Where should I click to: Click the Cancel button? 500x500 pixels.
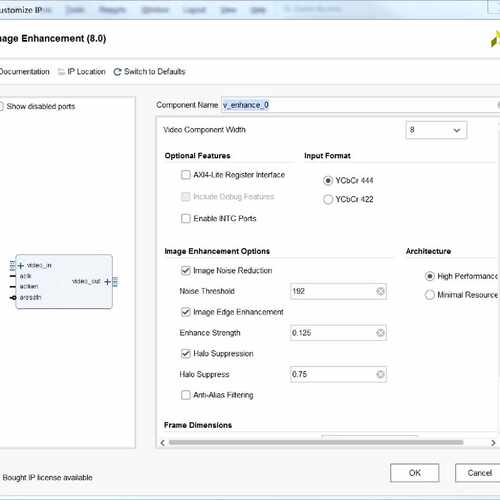[479, 473]
